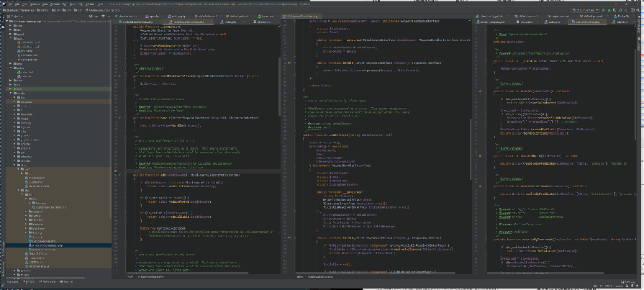Select the highlighted tab in right editor group

[586, 22]
